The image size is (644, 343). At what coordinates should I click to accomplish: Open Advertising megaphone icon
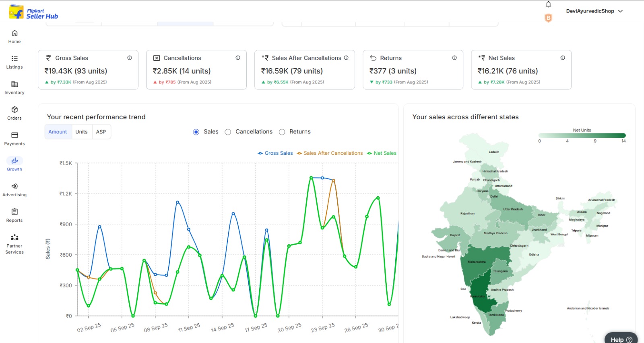click(14, 186)
